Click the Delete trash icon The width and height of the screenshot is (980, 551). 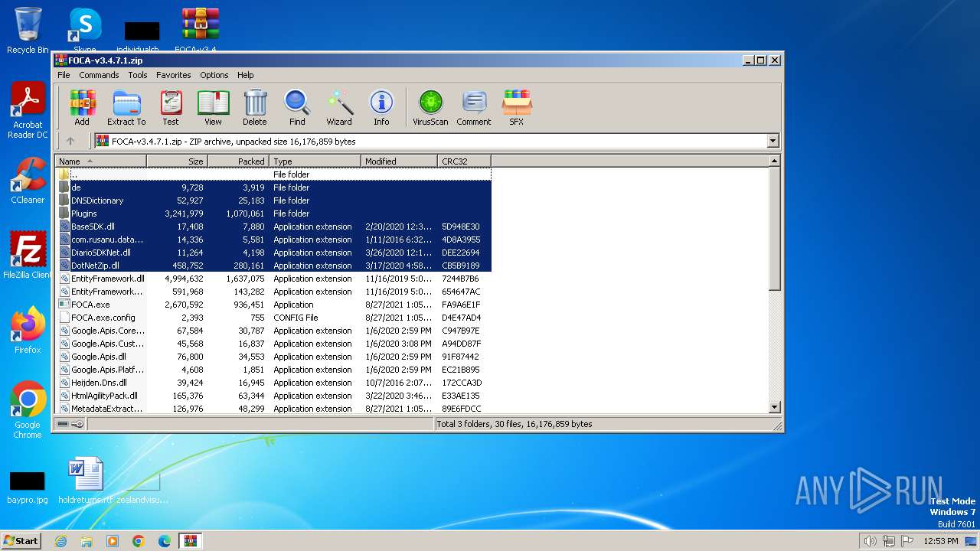click(255, 108)
